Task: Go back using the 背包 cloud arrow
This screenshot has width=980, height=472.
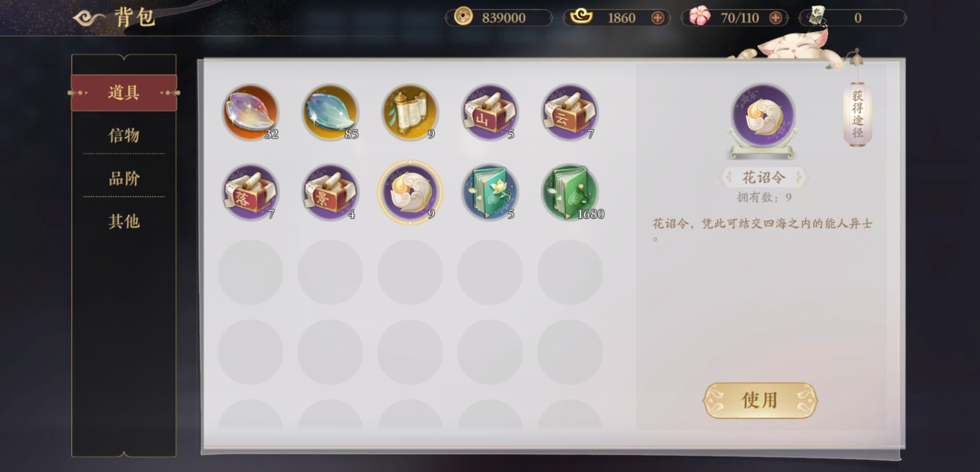Action: 89,18
